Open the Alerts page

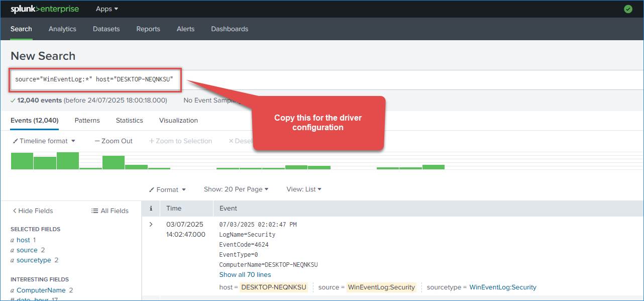point(185,29)
